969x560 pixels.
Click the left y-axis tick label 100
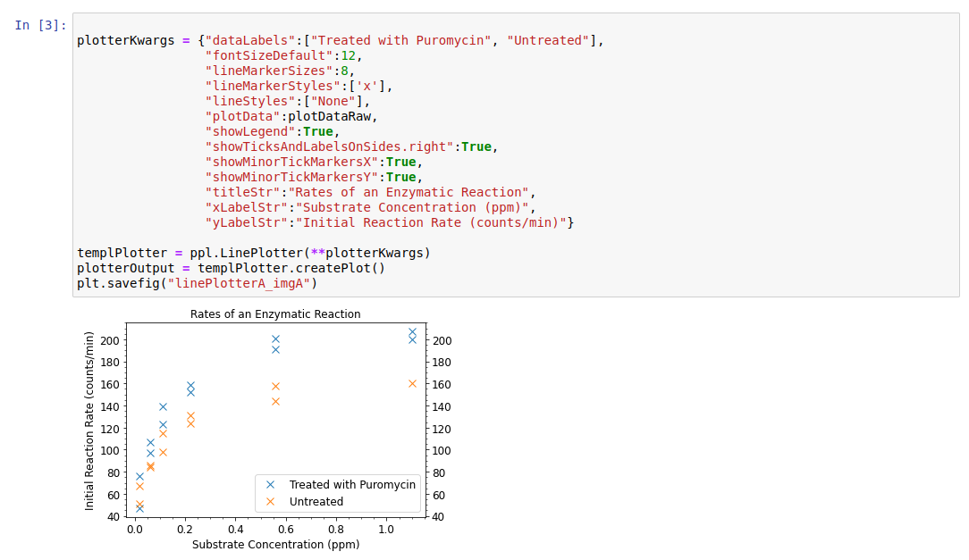[x=110, y=451]
